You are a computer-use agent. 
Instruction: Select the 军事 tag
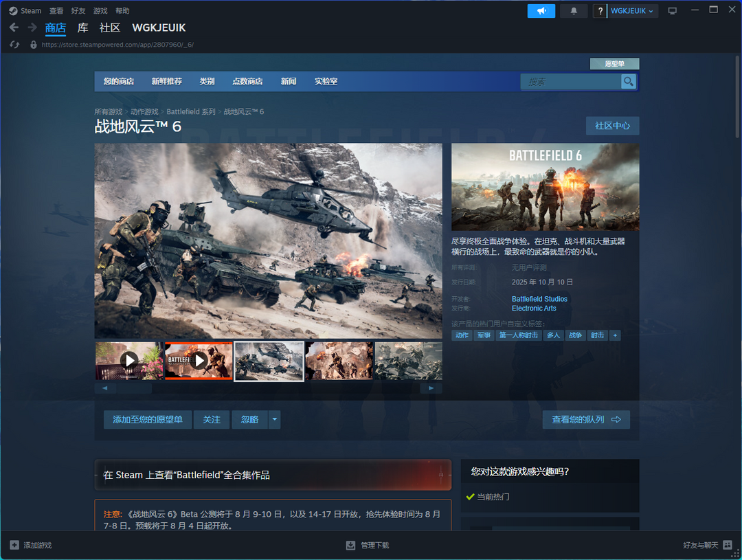(484, 335)
